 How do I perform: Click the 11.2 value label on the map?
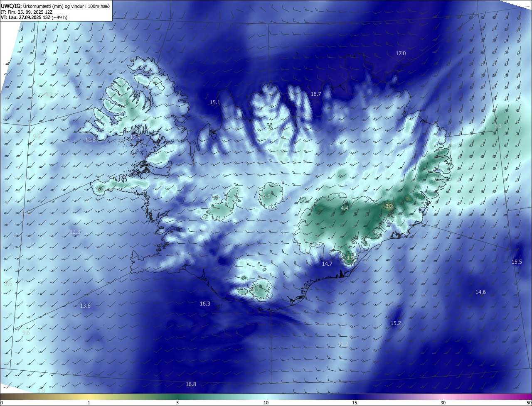[343, 344]
